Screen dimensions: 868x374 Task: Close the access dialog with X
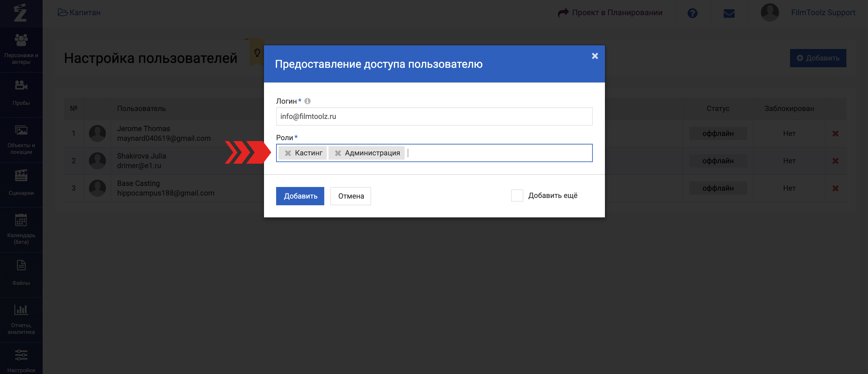[595, 56]
